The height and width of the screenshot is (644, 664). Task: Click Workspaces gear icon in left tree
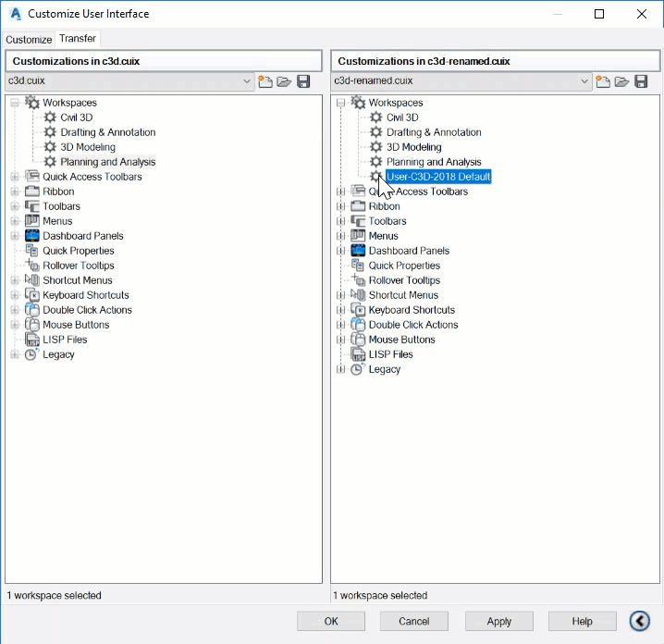pos(32,103)
